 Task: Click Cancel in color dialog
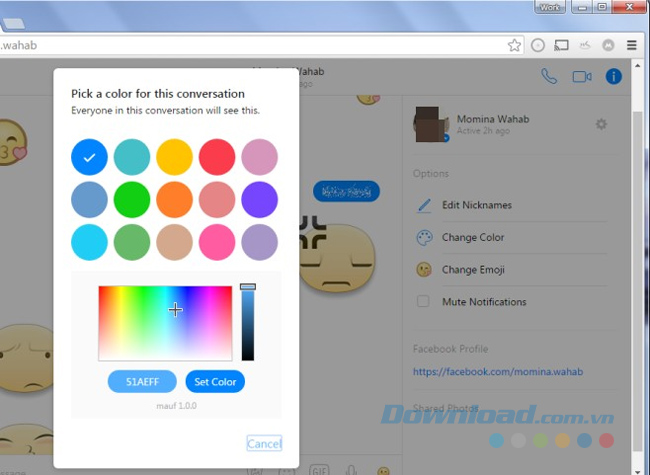pos(264,443)
